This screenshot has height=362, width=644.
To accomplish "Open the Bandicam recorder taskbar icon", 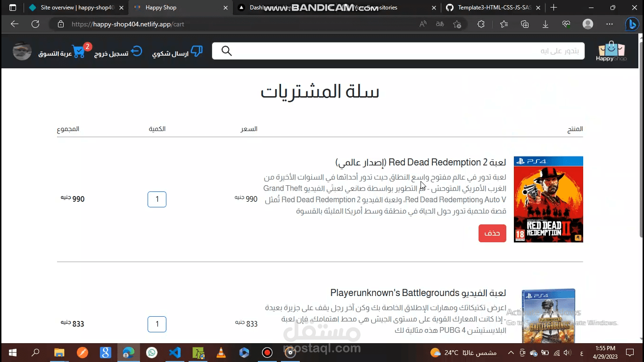I will 267,352.
